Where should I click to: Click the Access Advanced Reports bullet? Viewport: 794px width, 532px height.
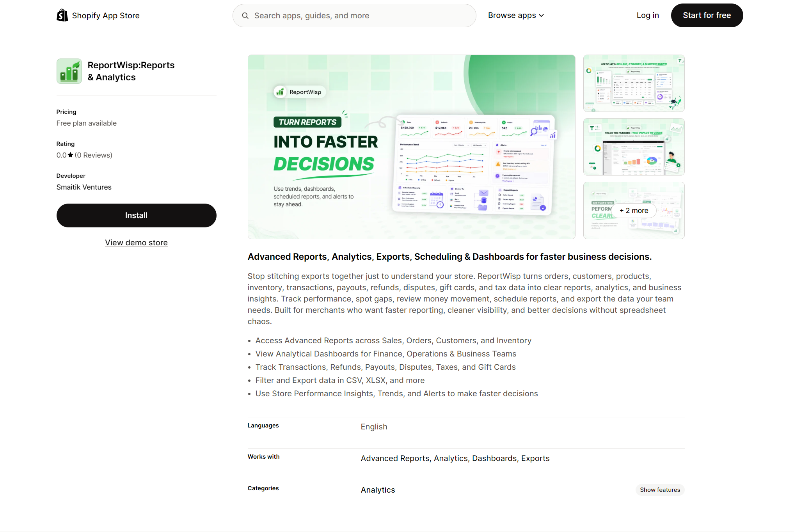(393, 340)
